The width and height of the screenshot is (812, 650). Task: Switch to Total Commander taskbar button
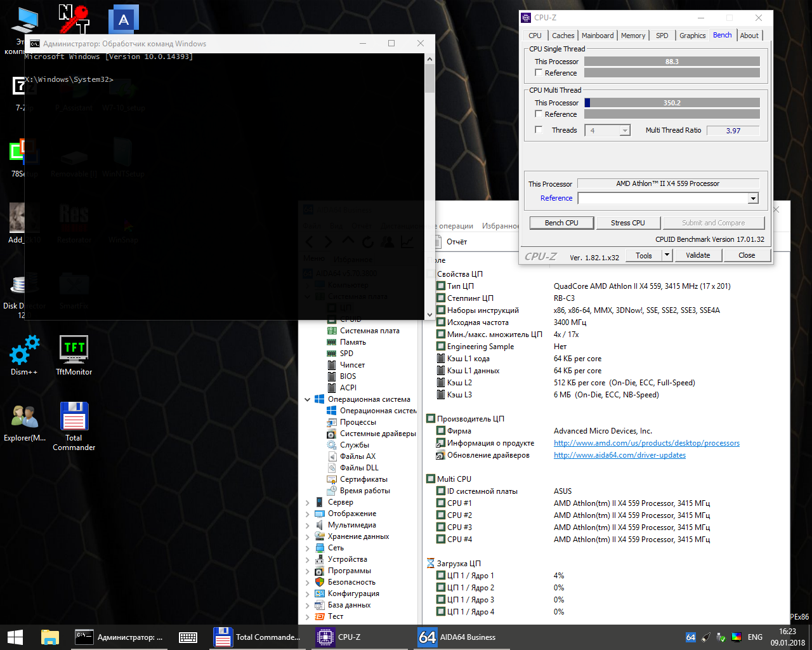257,637
